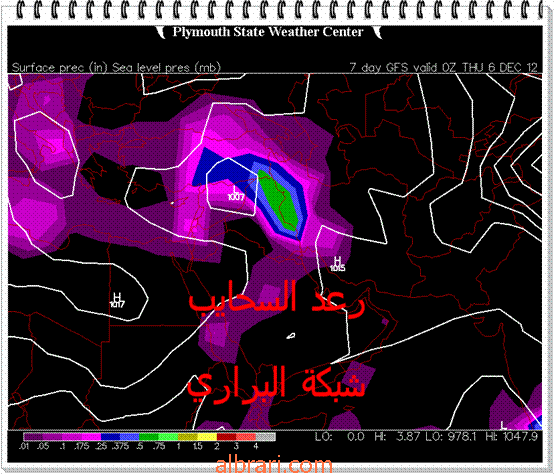The width and height of the screenshot is (554, 474).
Task: Click the HI: 3.87 precipitation readout
Action: (397, 437)
